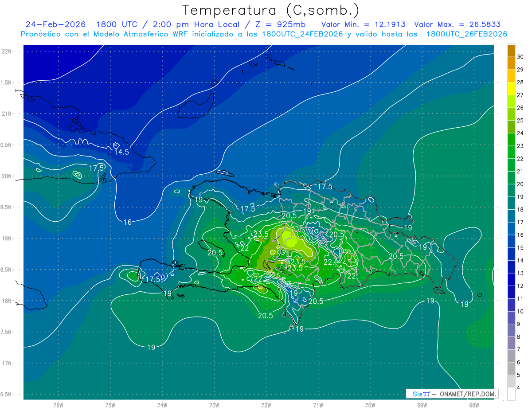This screenshot has height=411, width=532.
Task: Click colorbar scale label "4"
Action: (x=519, y=388)
